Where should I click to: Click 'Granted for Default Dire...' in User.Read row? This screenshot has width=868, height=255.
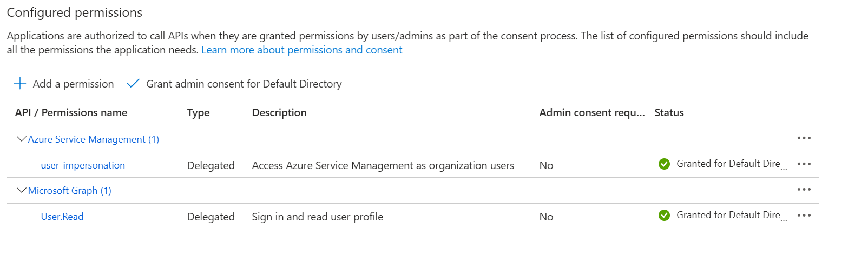732,215
